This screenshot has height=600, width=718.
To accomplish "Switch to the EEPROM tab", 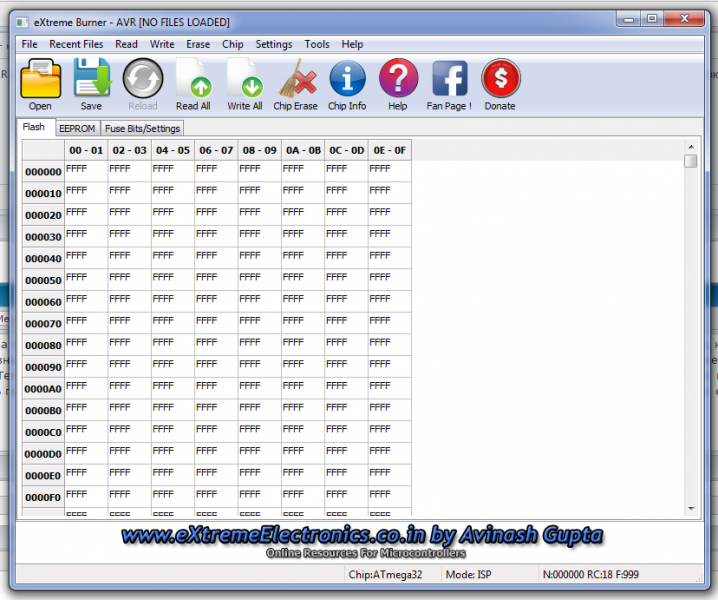I will click(77, 129).
